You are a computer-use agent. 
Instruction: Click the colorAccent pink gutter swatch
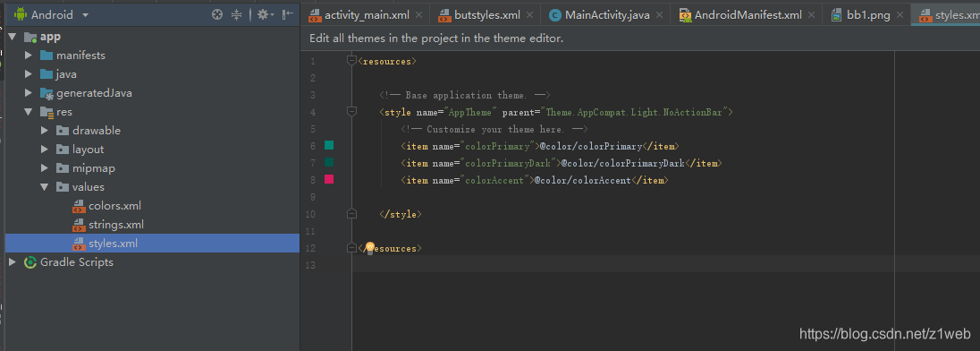[x=329, y=180]
